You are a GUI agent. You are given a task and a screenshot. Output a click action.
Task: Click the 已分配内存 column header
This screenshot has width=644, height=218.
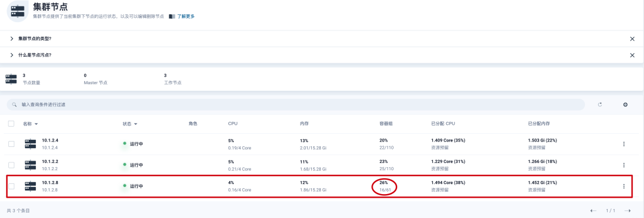tap(539, 124)
